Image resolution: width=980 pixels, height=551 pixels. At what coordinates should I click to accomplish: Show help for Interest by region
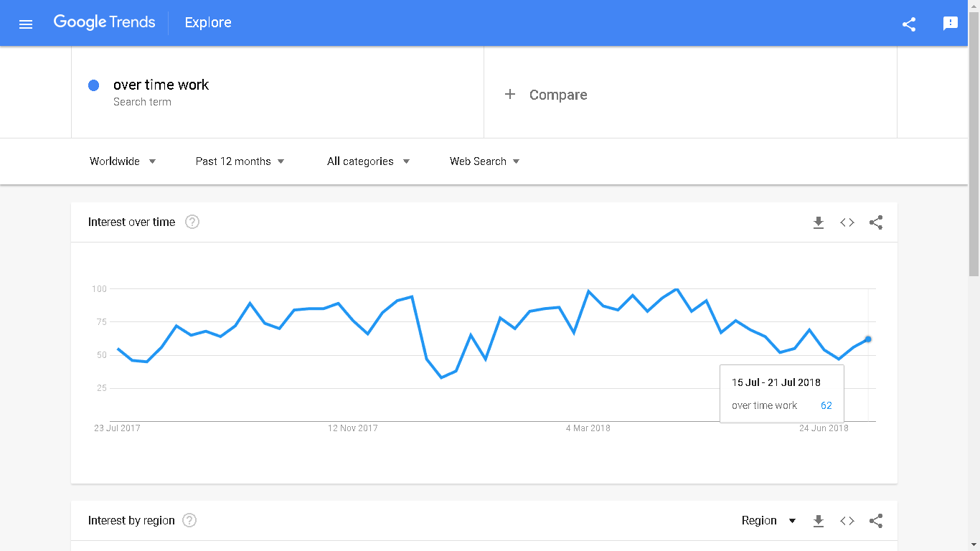point(189,520)
